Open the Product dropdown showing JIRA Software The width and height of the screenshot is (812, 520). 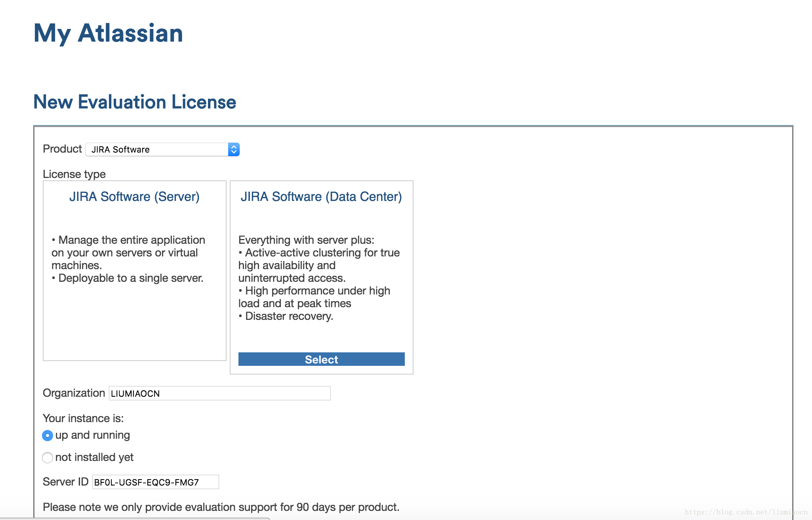(162, 149)
